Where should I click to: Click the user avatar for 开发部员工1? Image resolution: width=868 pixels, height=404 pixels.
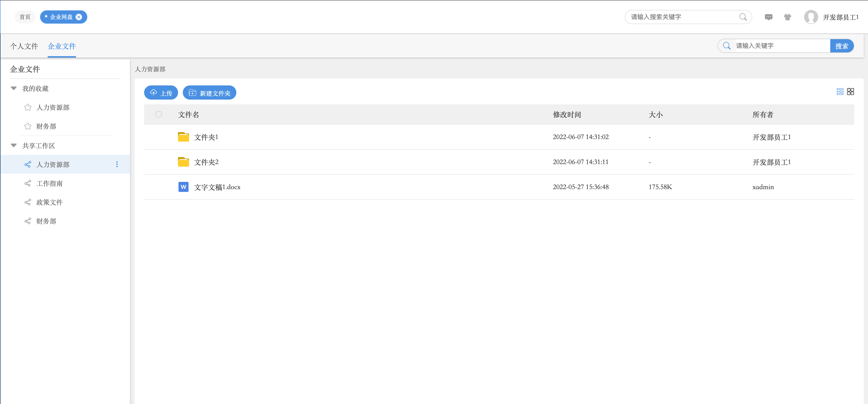[x=811, y=17]
